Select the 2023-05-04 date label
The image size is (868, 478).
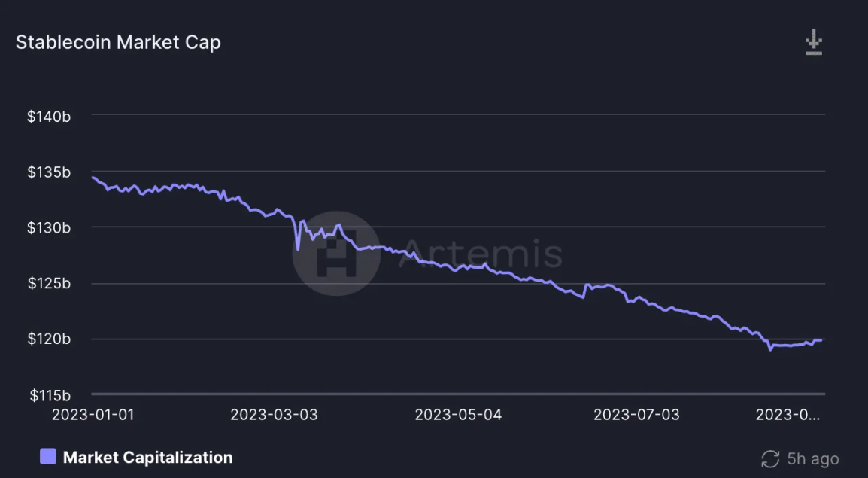point(458,414)
